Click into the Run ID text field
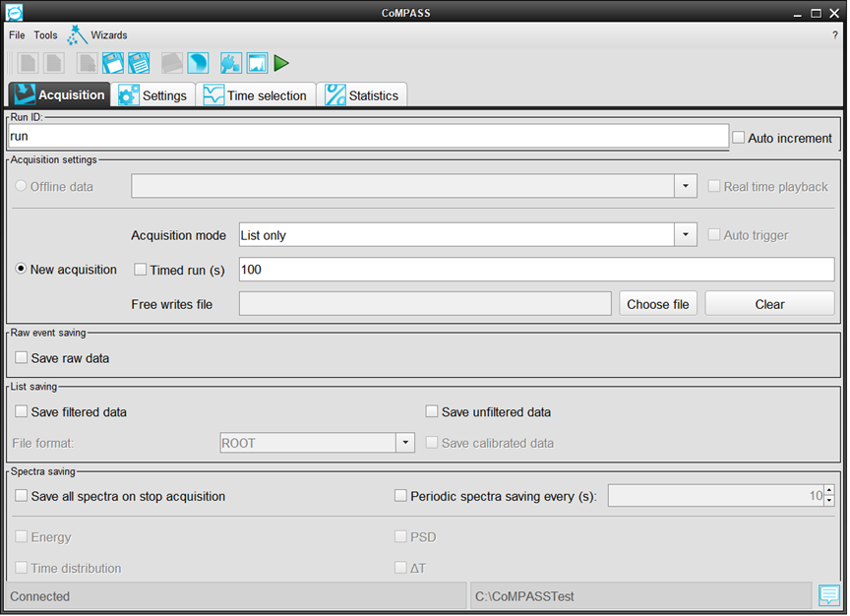The height and width of the screenshot is (616, 850). tap(369, 137)
